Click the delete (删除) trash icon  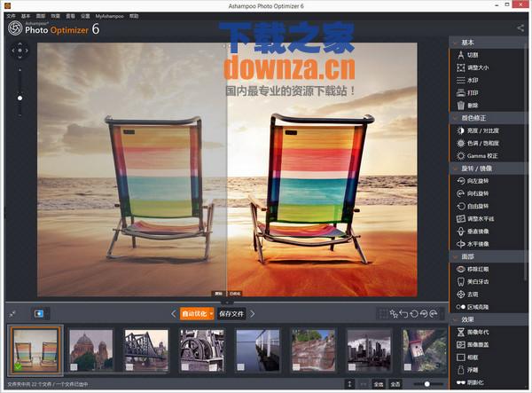click(460, 106)
